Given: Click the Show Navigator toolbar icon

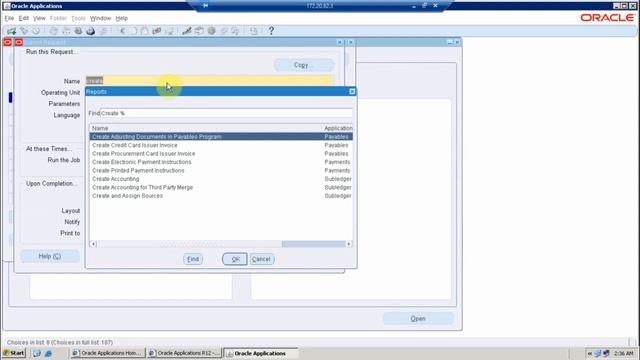Looking at the screenshot, I should click(x=36, y=31).
